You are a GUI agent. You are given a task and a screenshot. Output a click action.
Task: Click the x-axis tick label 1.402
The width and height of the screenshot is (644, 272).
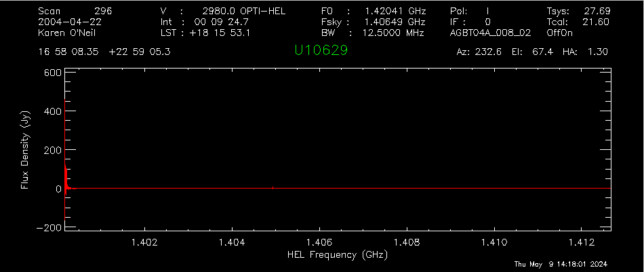coord(144,243)
